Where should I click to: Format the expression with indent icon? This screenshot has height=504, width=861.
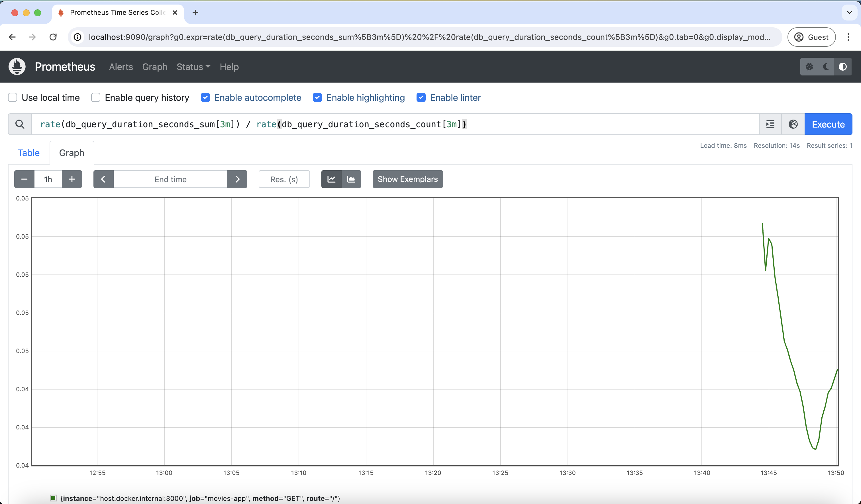pos(770,124)
